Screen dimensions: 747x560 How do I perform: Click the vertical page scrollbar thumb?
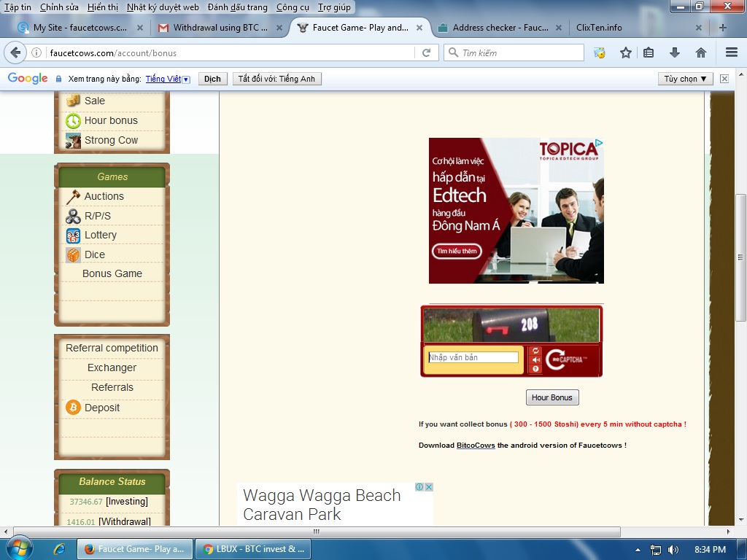click(x=740, y=257)
